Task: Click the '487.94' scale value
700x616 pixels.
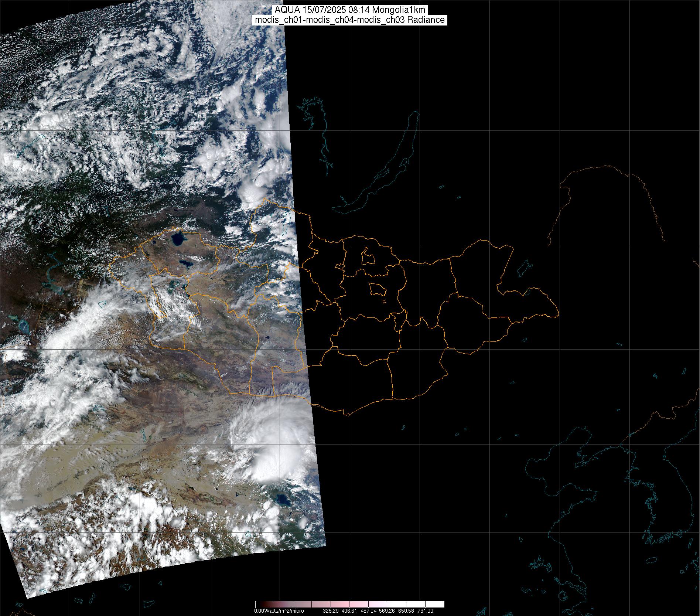Action: pos(369,611)
